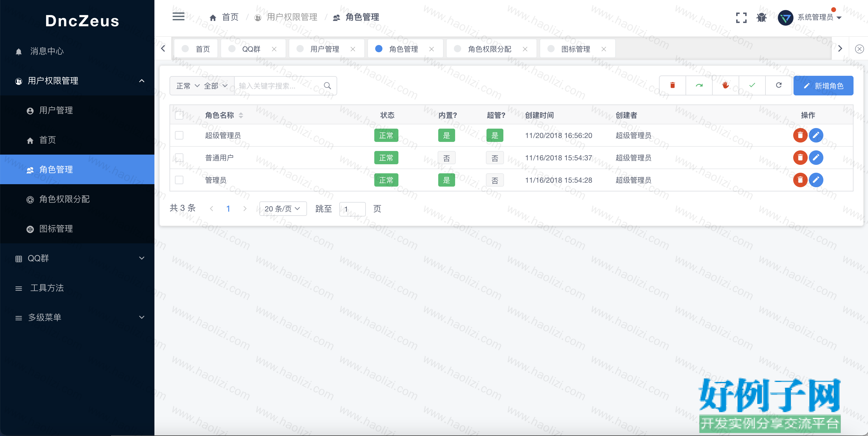The image size is (868, 436).
Task: Click the 11/20/2018 16:56:20 creation time cell
Action: coord(558,135)
